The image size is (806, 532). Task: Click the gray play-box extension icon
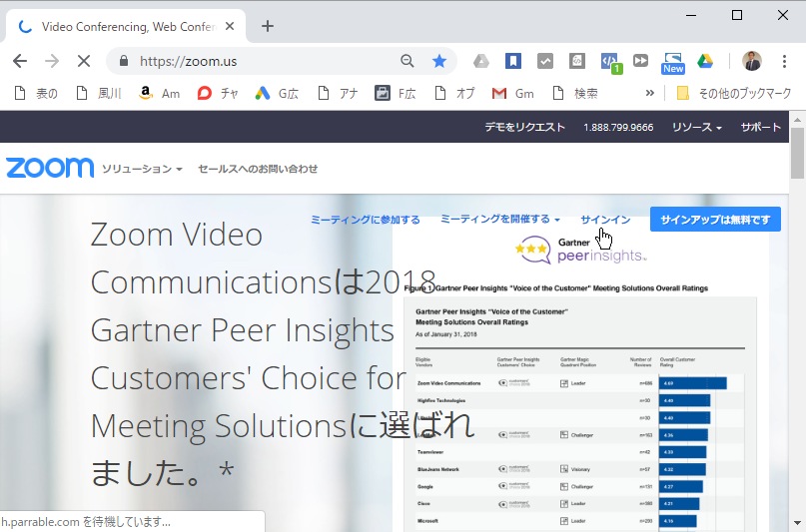(x=640, y=61)
